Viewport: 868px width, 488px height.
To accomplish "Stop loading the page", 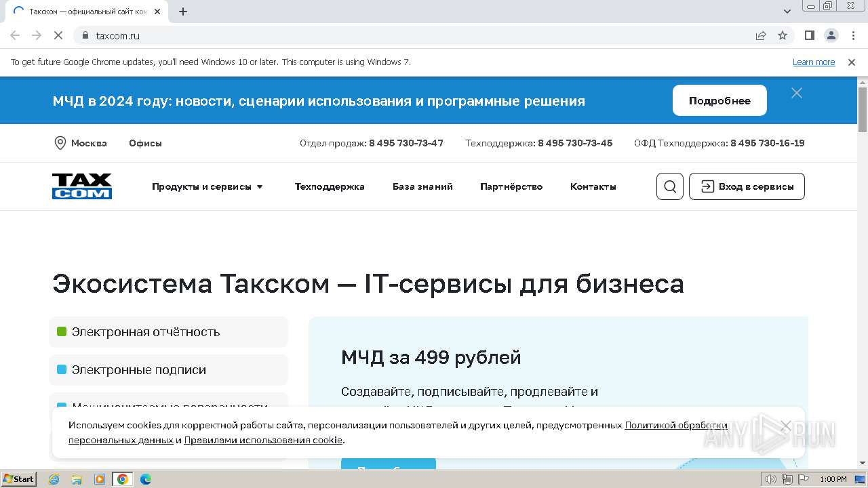I will pos(58,35).
